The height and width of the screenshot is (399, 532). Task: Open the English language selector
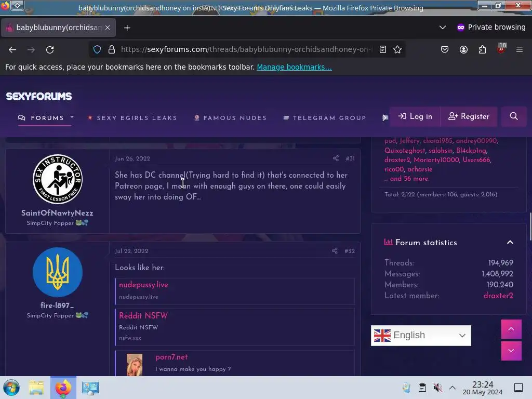click(421, 335)
